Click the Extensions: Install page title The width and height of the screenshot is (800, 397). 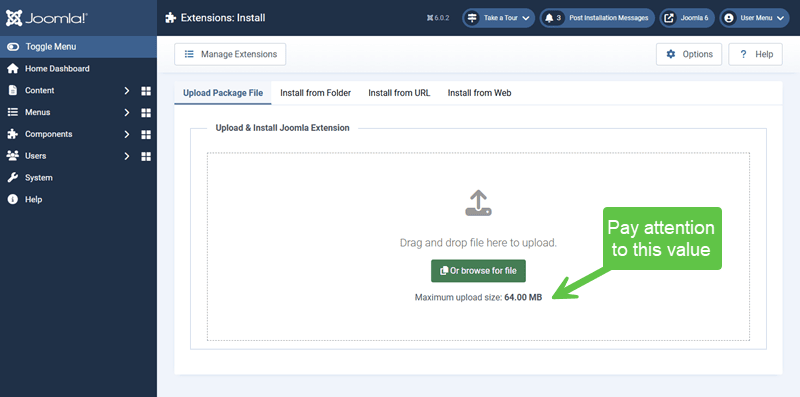(223, 18)
